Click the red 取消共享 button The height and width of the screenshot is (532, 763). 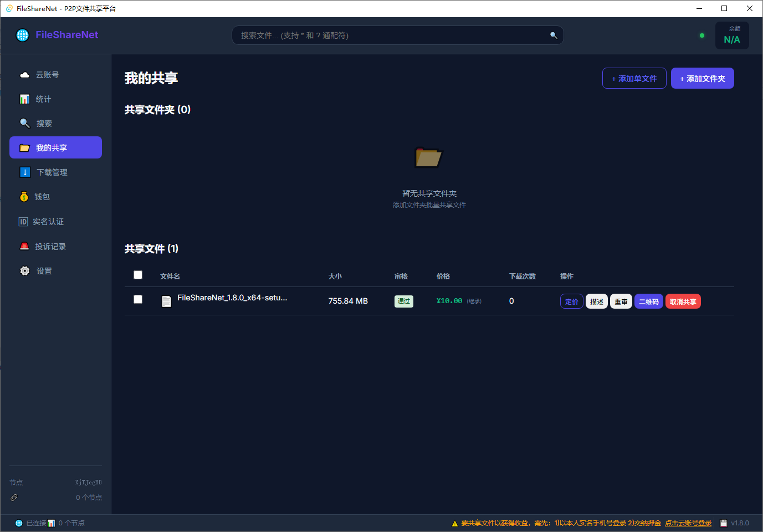pos(683,301)
